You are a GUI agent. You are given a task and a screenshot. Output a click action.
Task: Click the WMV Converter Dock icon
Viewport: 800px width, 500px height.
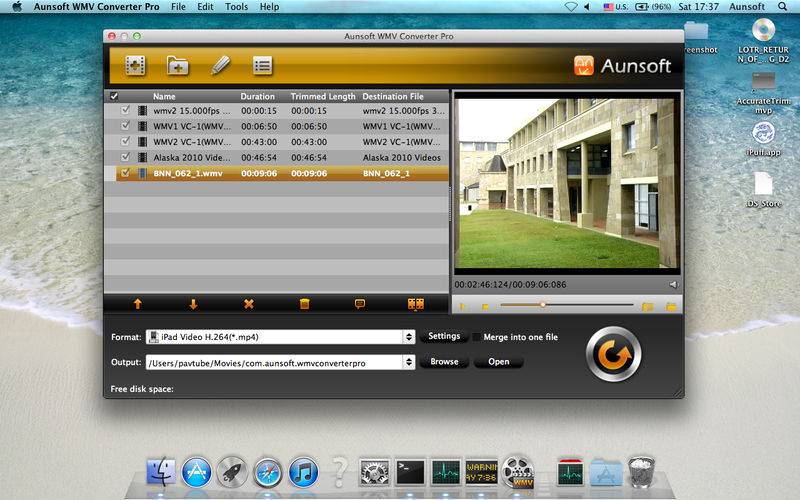(518, 472)
